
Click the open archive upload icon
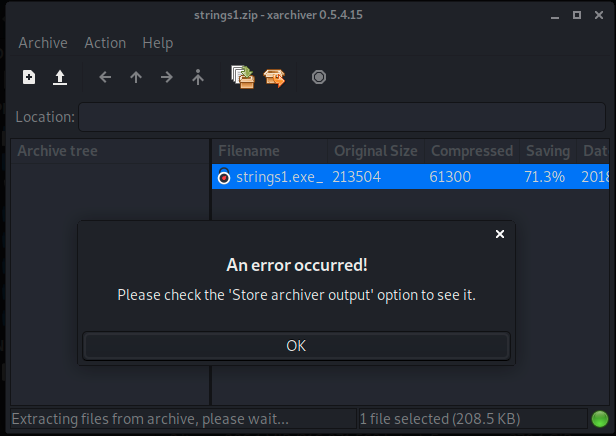click(60, 77)
